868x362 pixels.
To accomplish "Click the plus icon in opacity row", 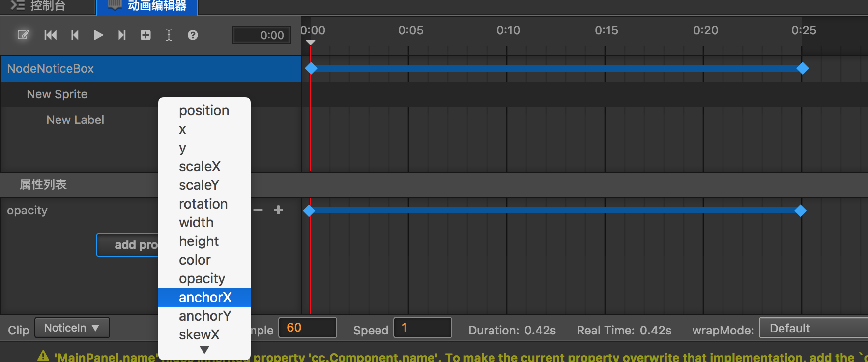I will (x=278, y=210).
